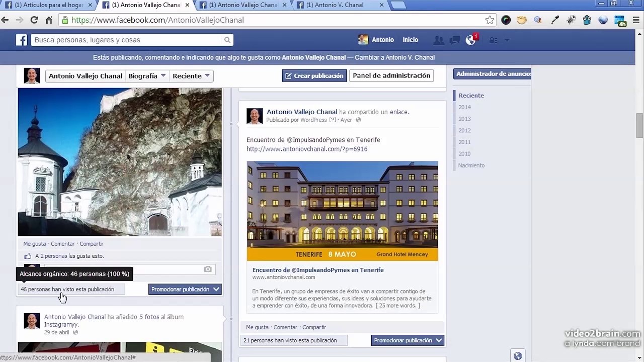Select 2013 in the timeline navigation
The height and width of the screenshot is (362, 644).
(464, 119)
